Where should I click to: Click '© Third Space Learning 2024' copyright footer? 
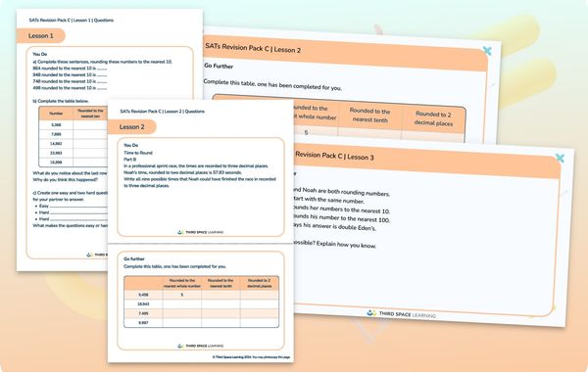(x=251, y=357)
